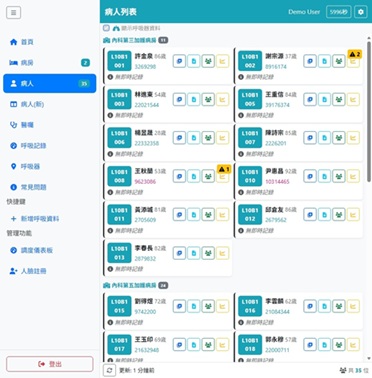Click the 內科第五加護病房 ward heading
372x378 pixels.
134,285
